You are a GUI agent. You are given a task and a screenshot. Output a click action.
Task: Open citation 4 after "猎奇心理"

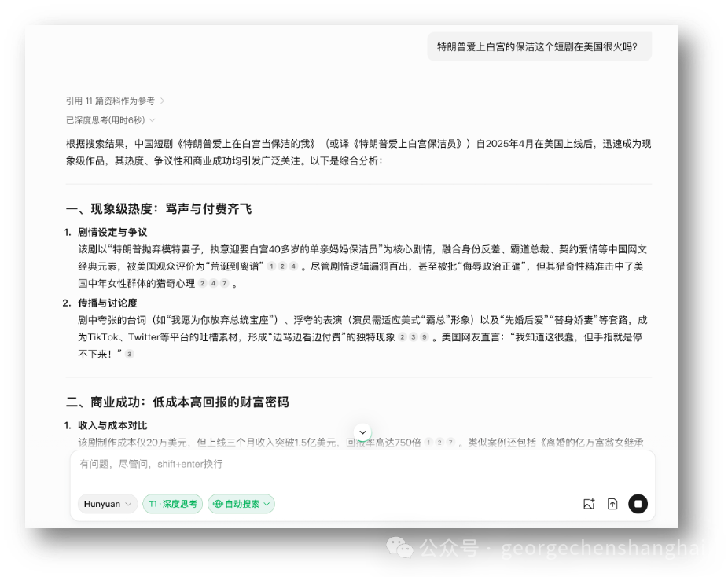coord(213,283)
